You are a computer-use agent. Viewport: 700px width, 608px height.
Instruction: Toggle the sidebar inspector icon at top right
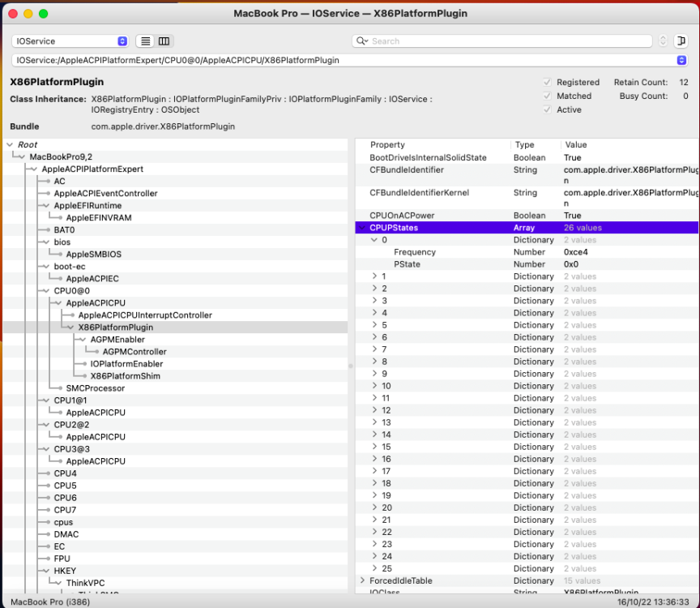681,41
